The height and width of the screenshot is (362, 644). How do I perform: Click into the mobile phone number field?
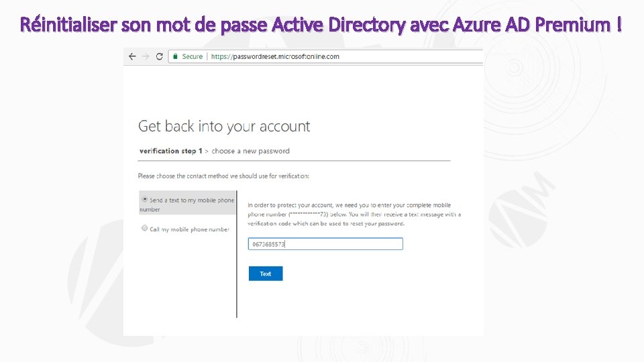pyautogui.click(x=325, y=244)
